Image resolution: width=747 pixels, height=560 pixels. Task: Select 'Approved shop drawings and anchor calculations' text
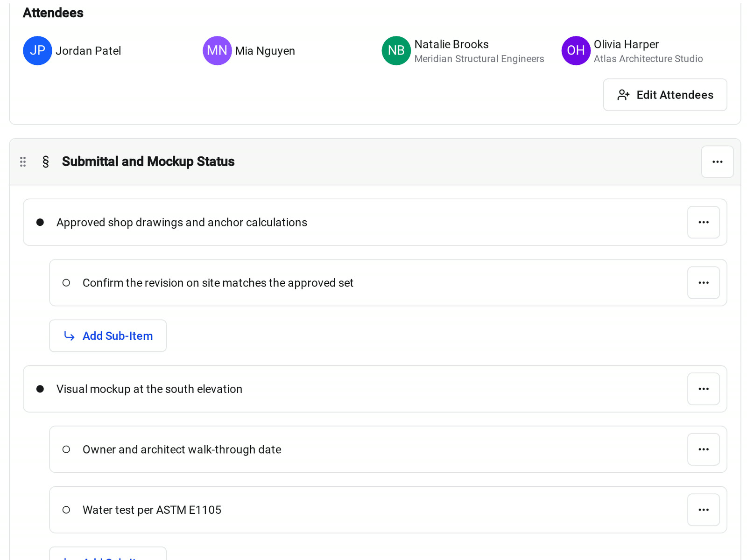click(x=182, y=223)
